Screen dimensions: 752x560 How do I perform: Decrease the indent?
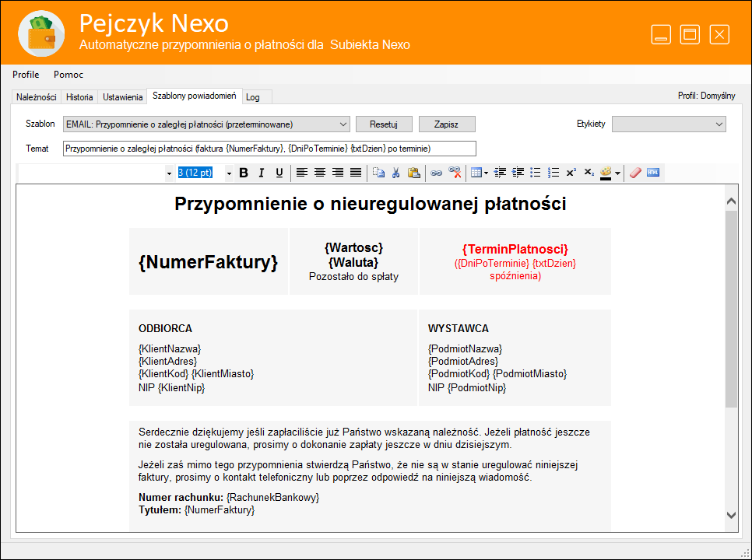pyautogui.click(x=500, y=173)
